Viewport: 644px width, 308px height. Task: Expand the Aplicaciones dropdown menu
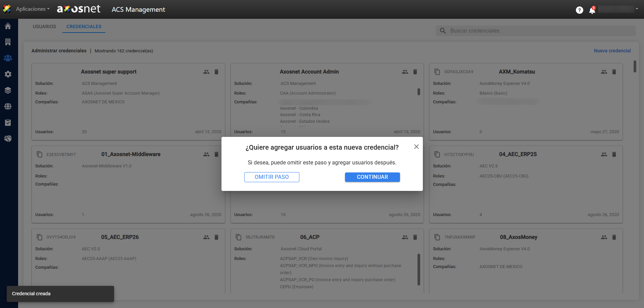(33, 9)
